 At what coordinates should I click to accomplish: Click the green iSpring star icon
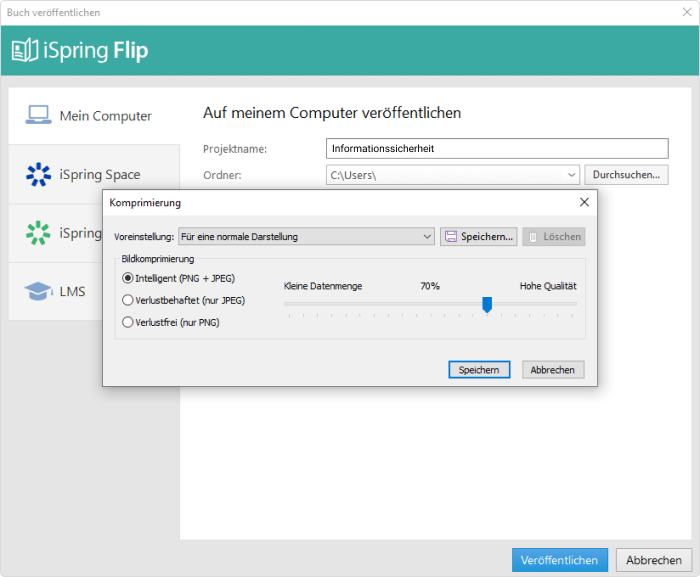[38, 233]
